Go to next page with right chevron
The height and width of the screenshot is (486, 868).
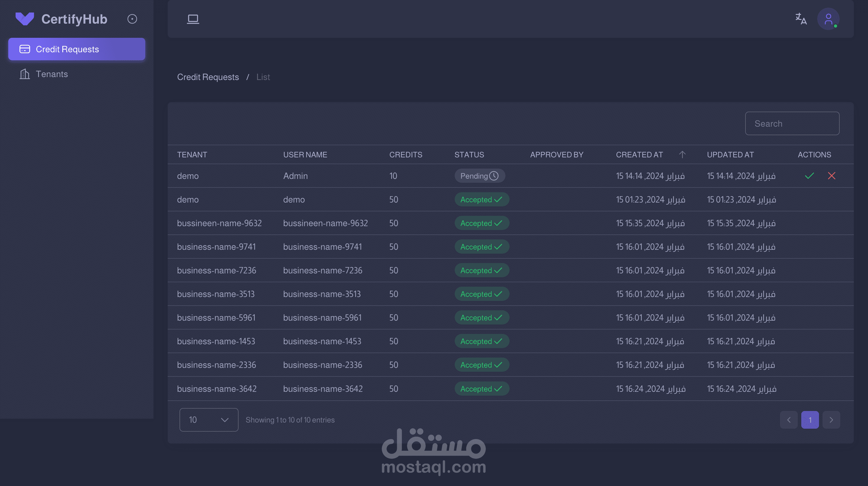831,420
